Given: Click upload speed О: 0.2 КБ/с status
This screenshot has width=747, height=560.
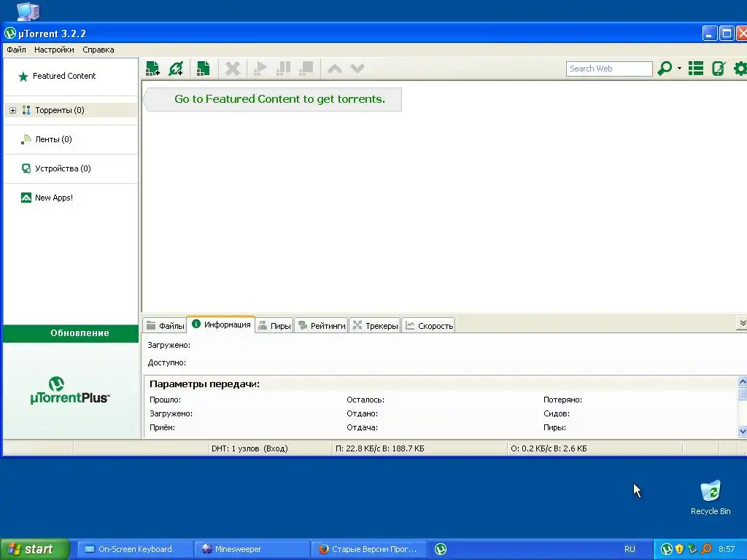Looking at the screenshot, I should point(549,448).
